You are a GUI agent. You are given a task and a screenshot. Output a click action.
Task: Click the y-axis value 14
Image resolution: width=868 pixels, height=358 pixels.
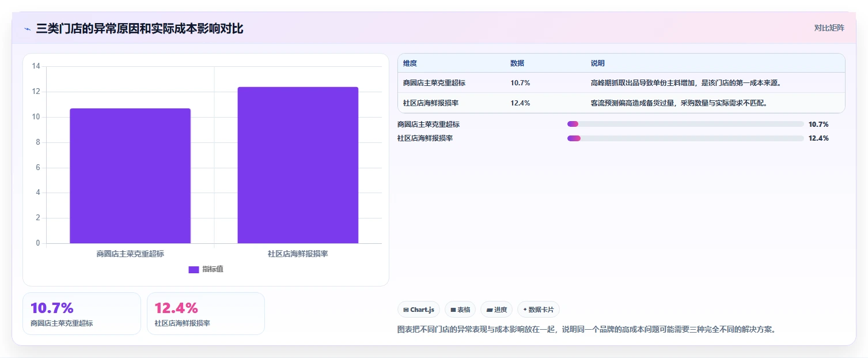[x=36, y=66]
